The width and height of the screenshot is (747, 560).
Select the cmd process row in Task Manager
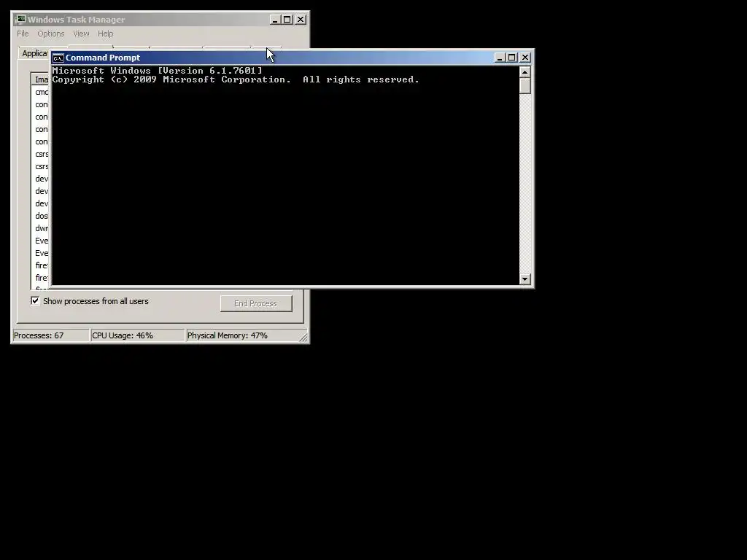click(42, 92)
